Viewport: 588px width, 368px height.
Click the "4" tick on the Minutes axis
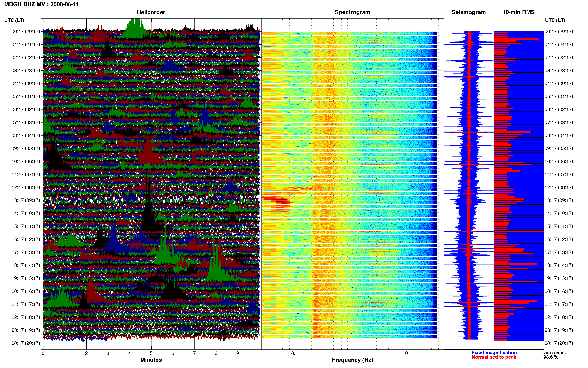(x=130, y=353)
